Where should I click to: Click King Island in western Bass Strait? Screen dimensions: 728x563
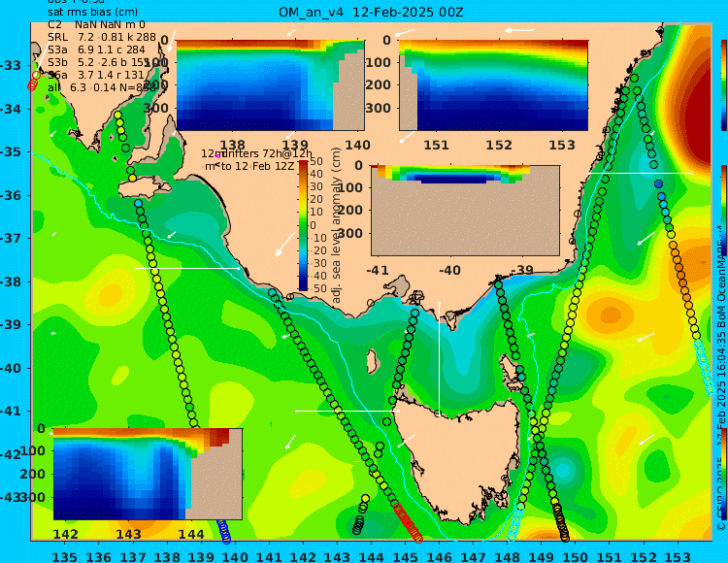[372, 360]
